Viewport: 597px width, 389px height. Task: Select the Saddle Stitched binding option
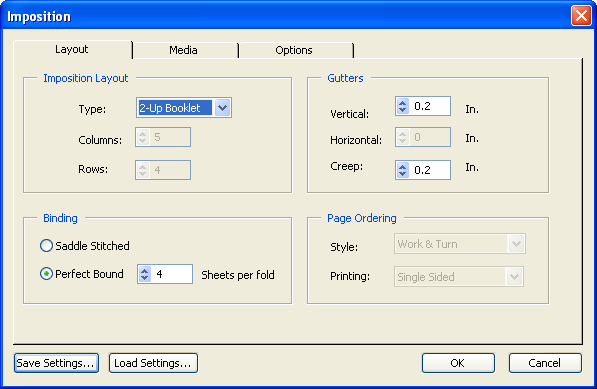(46, 246)
